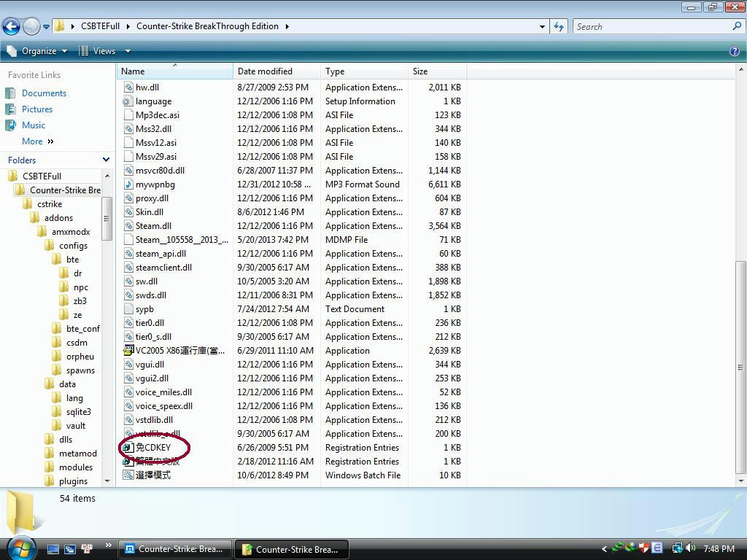The height and width of the screenshot is (560, 747).
Task: Select orpheu folder in tree
Action: [80, 356]
